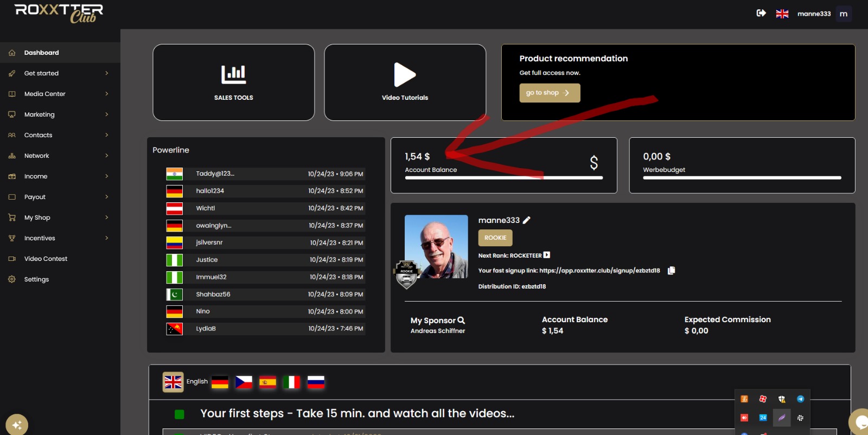This screenshot has width=868, height=435.
Task: Click sponsor name Andreas Schiffner
Action: [x=438, y=331]
